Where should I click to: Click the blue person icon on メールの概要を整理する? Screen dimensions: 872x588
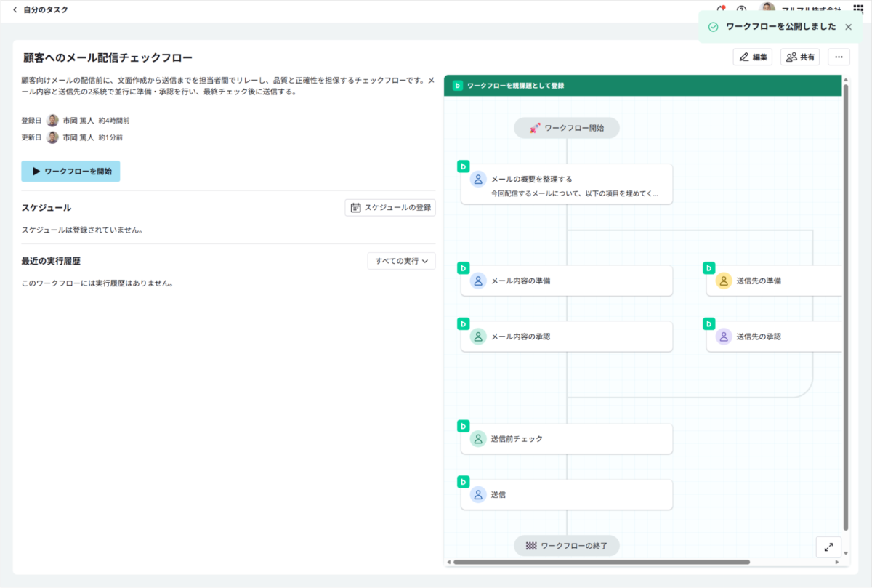tap(478, 180)
